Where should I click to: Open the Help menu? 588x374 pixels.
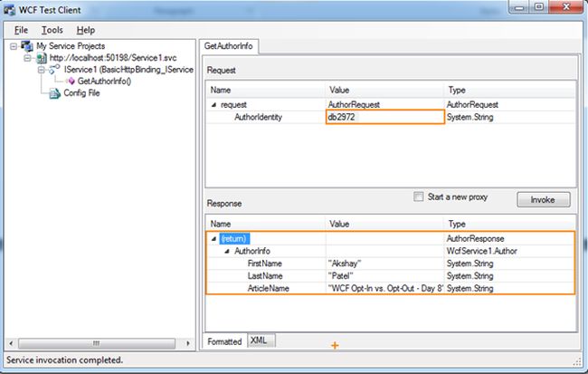[86, 30]
